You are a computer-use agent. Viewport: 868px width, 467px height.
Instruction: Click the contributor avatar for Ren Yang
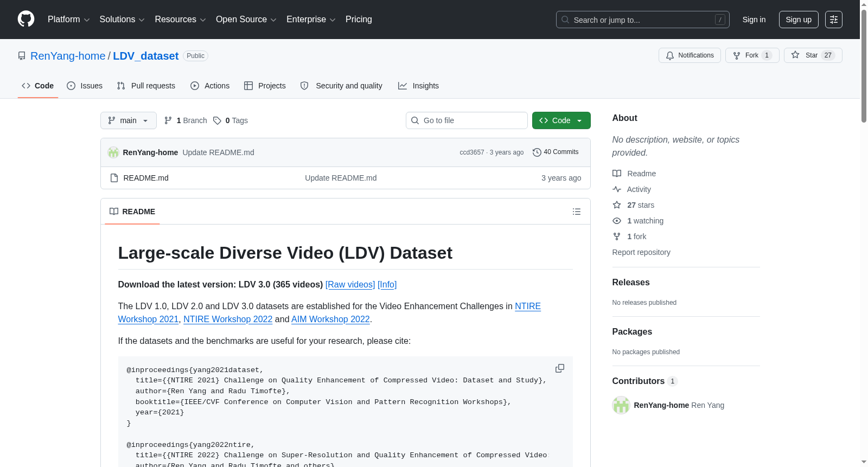pos(621,405)
